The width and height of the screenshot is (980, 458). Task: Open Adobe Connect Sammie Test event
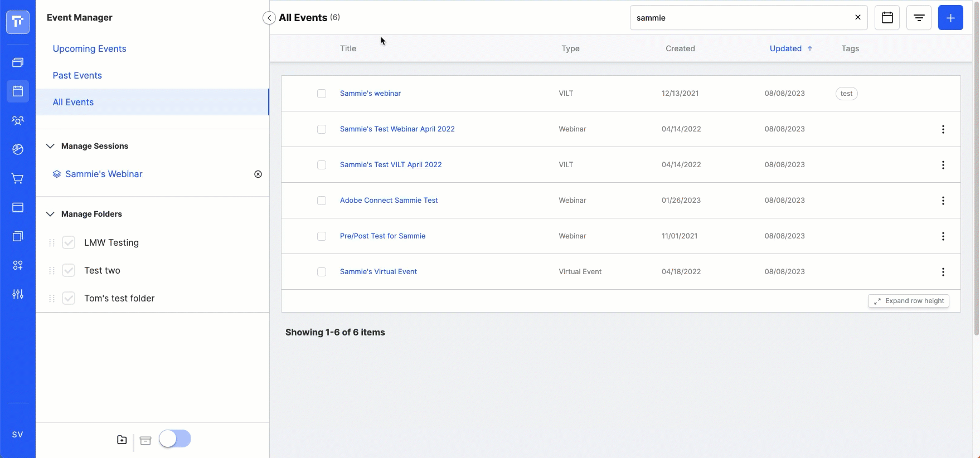389,201
